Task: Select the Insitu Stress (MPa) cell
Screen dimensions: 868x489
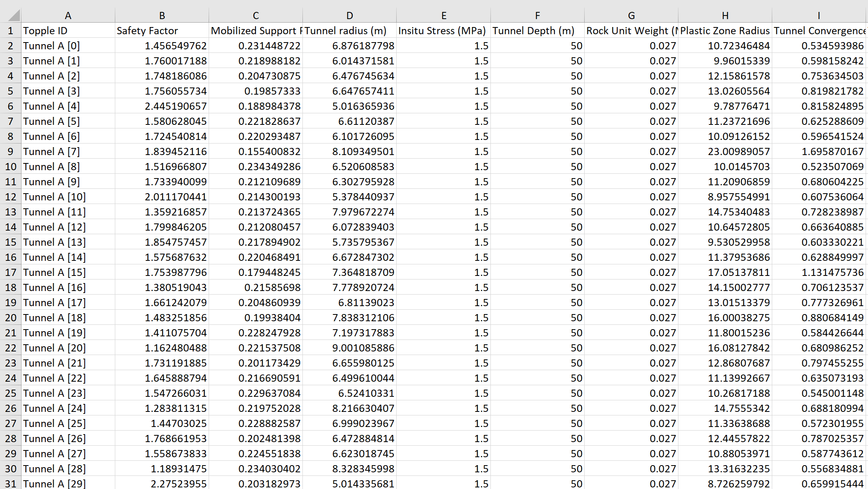Action: (x=443, y=31)
